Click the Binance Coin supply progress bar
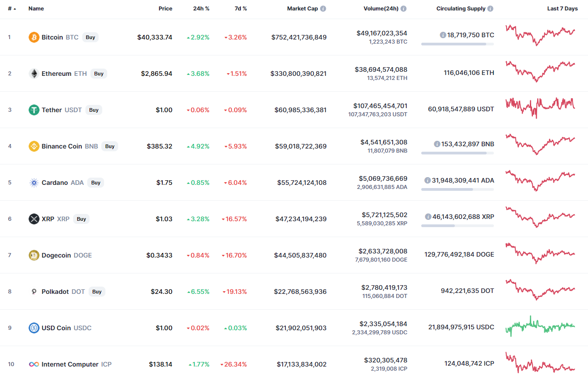This screenshot has width=588, height=377. click(458, 153)
